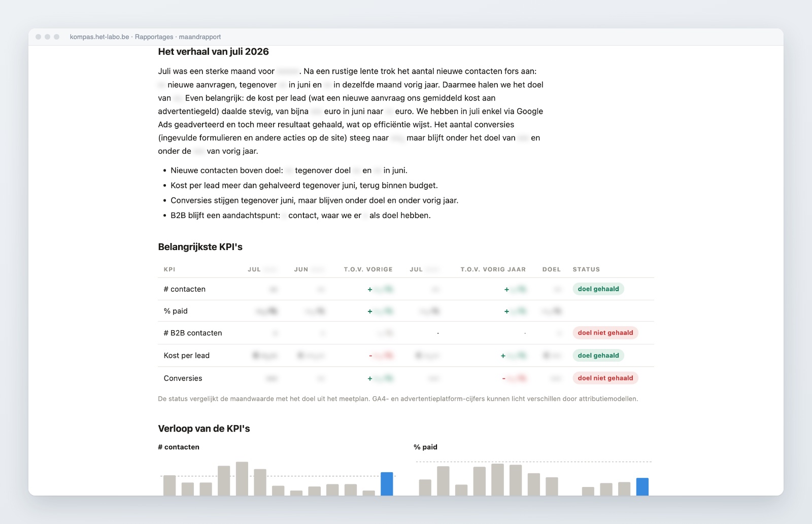Click the bullet starting 'Kost per lead meer dan gehalveerd'

[x=304, y=186]
